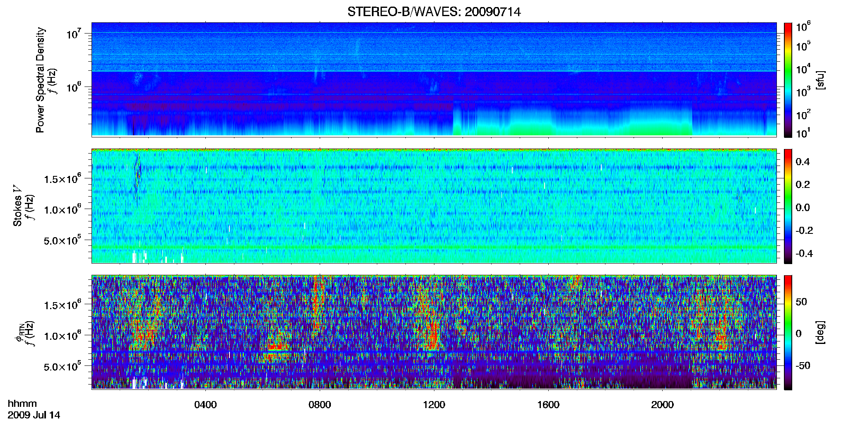868x447 pixels.
Task: Select the Power Spectral Density axis label
Action: [40, 80]
